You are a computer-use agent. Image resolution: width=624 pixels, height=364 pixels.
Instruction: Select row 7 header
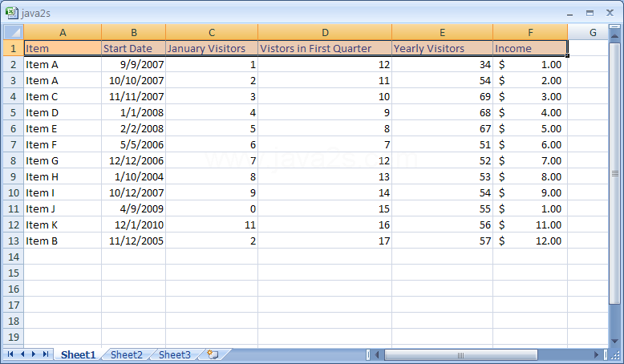coord(14,144)
